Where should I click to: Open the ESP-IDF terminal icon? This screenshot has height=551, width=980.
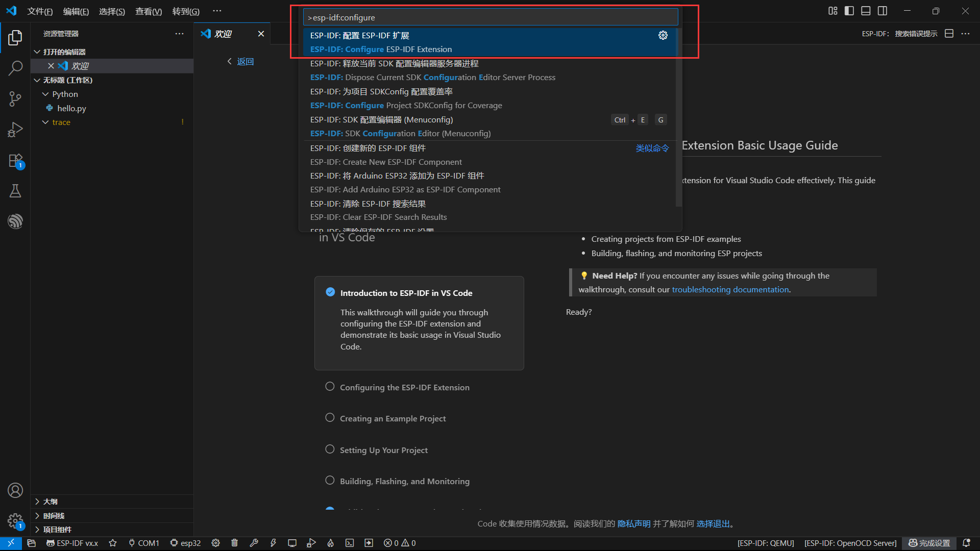tap(350, 543)
